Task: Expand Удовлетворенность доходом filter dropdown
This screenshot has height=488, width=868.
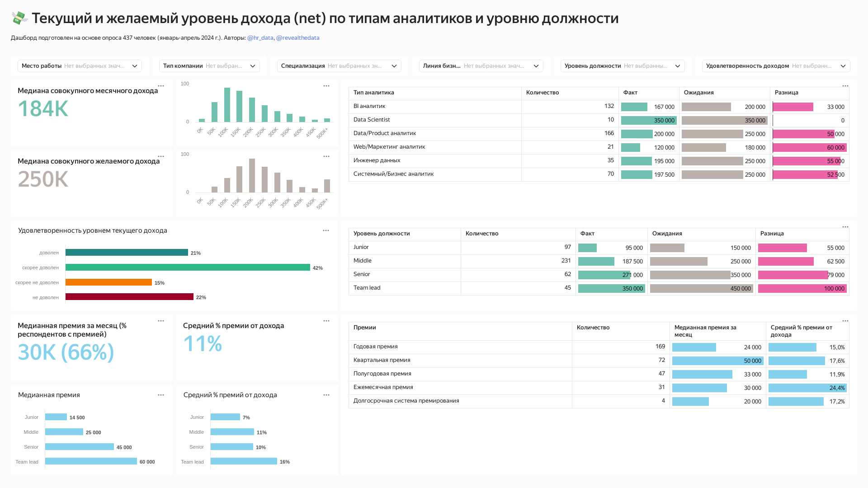Action: pos(776,66)
